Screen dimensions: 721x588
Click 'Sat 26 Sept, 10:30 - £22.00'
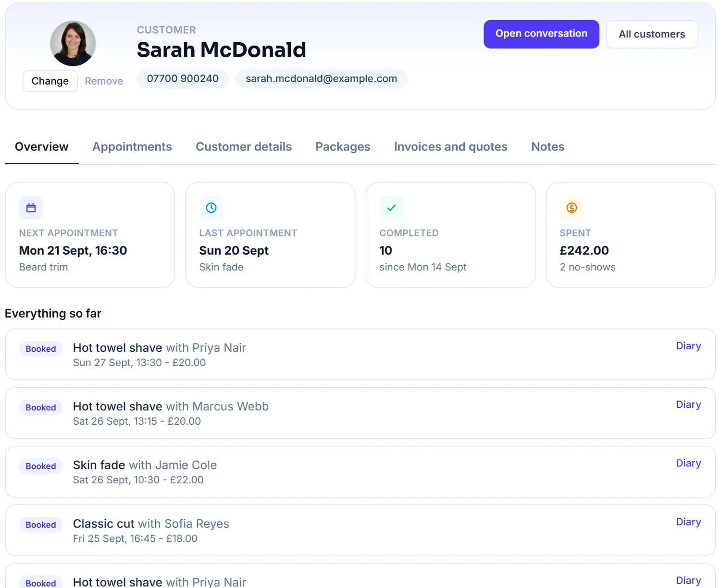click(x=138, y=480)
